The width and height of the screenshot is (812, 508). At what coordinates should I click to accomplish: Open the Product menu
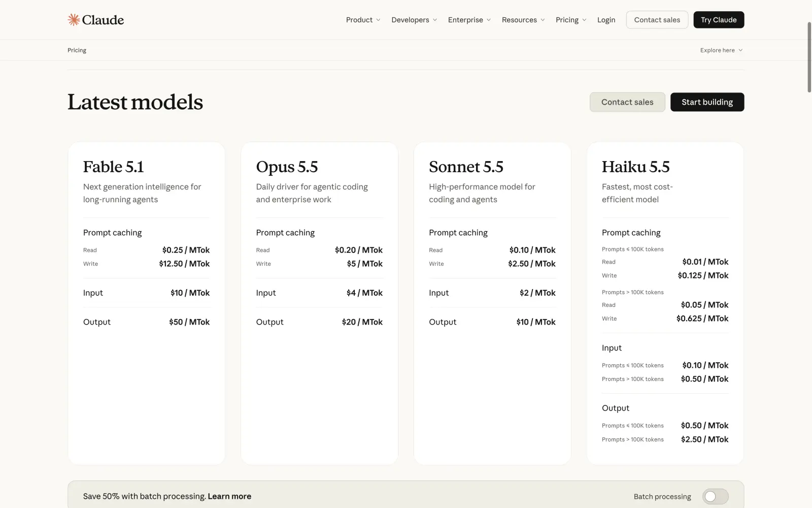pyautogui.click(x=363, y=20)
